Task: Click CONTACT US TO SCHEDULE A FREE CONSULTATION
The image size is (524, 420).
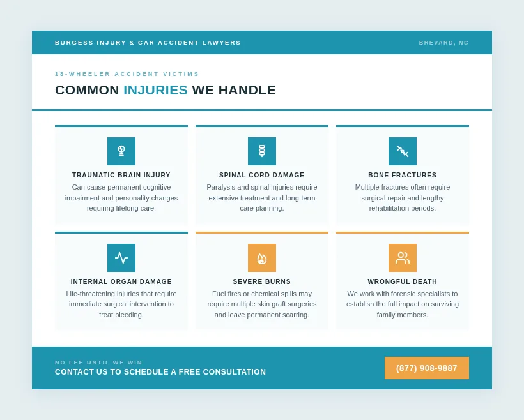Action: pyautogui.click(x=160, y=372)
